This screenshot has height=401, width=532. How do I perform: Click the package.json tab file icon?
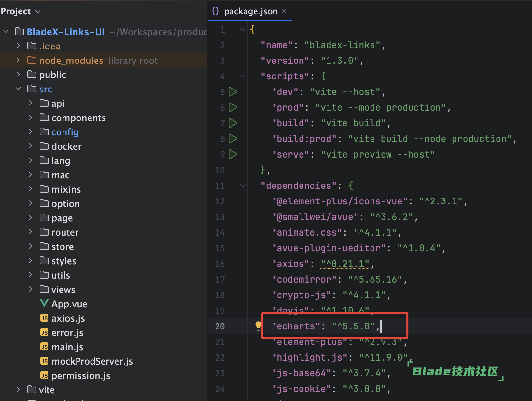[216, 11]
